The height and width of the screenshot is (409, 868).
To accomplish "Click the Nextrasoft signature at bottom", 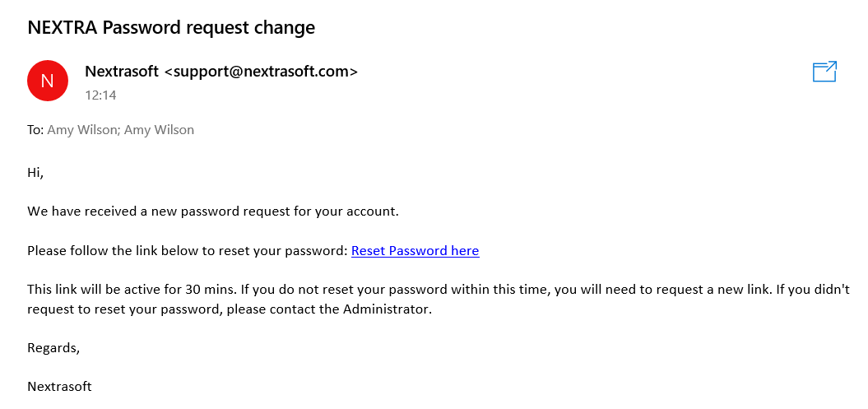I will (x=59, y=386).
